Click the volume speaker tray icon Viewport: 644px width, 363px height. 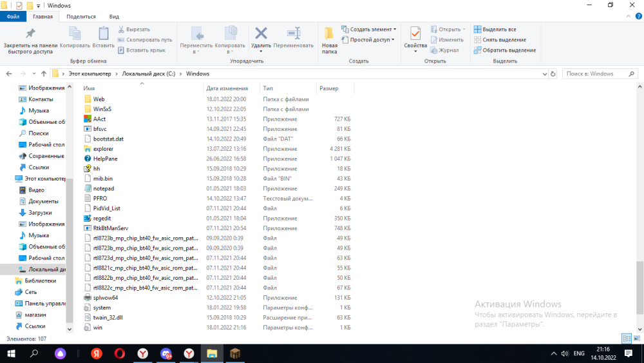pyautogui.click(x=565, y=353)
